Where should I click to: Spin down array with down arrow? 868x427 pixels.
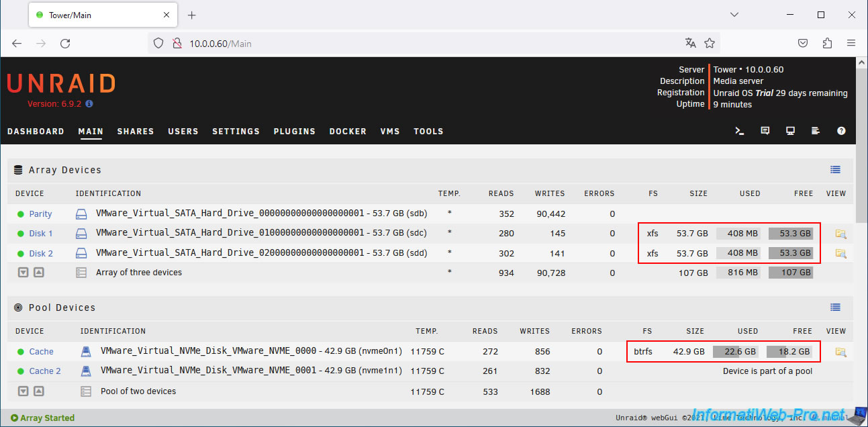23,273
